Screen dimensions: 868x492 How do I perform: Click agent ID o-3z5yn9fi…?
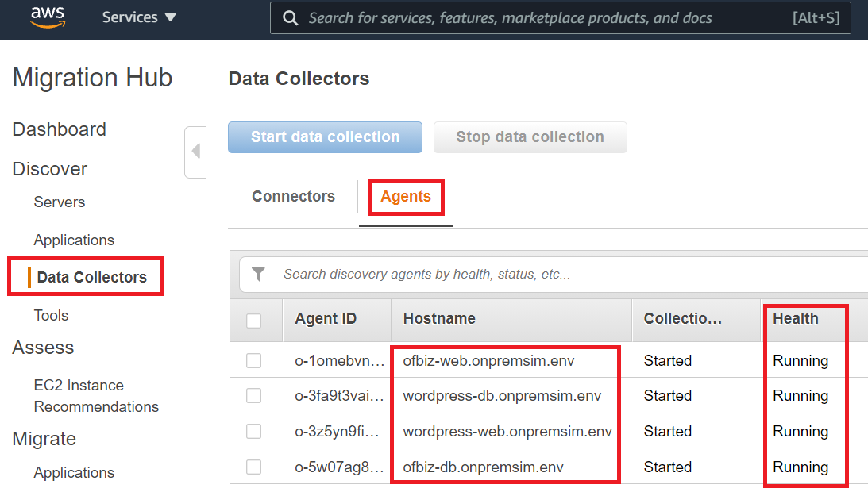point(338,431)
